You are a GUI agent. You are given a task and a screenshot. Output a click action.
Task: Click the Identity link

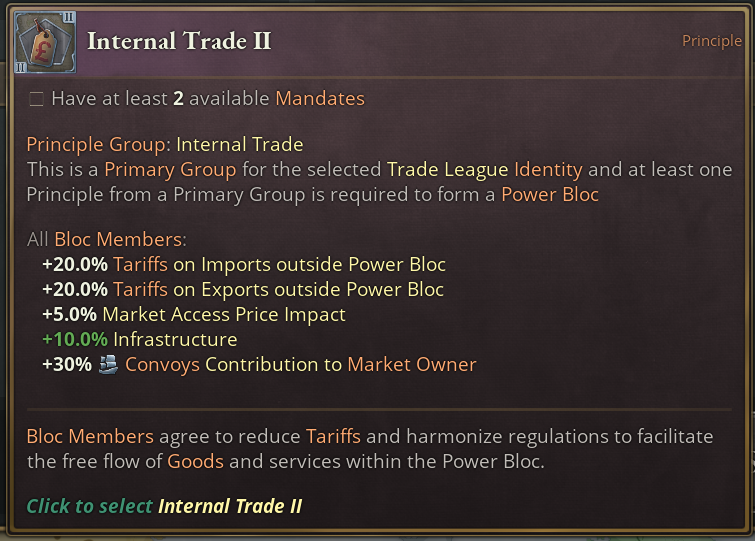click(x=547, y=169)
